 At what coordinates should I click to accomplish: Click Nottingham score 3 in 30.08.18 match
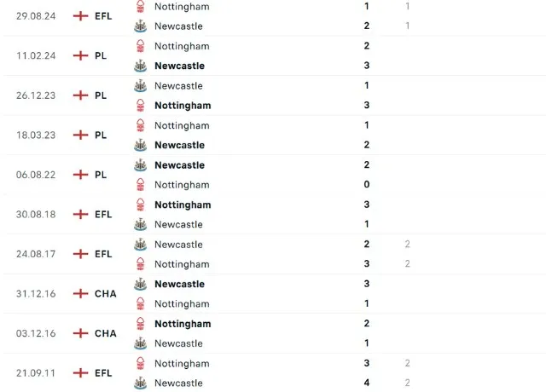click(x=367, y=205)
